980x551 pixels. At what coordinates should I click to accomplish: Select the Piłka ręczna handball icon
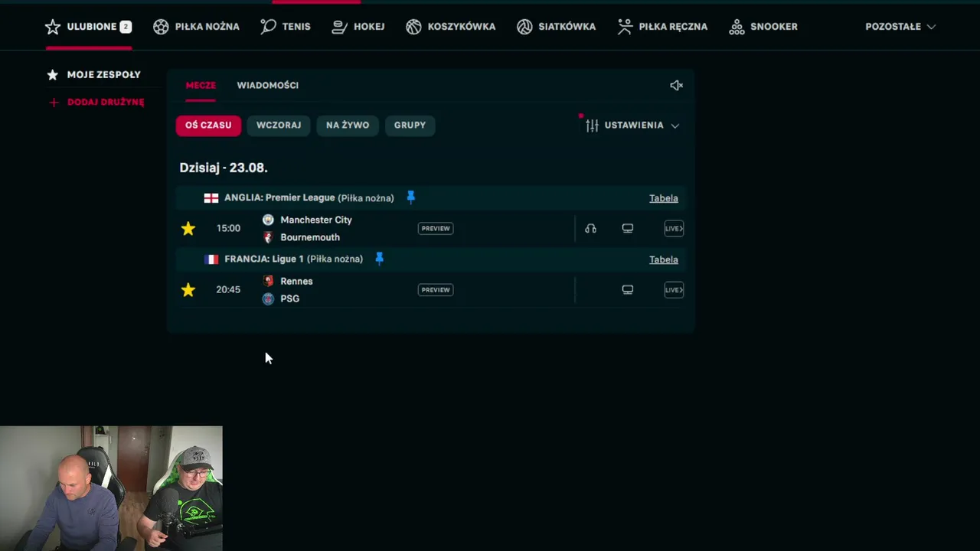pos(626,27)
